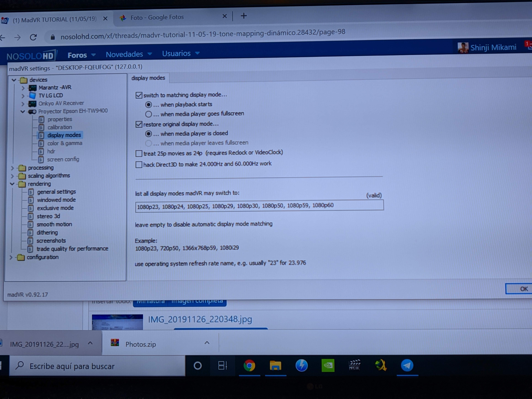The height and width of the screenshot is (399, 532).
Task: Collapse the Proyector Epson EH-TW9400 node
Action: [23, 112]
